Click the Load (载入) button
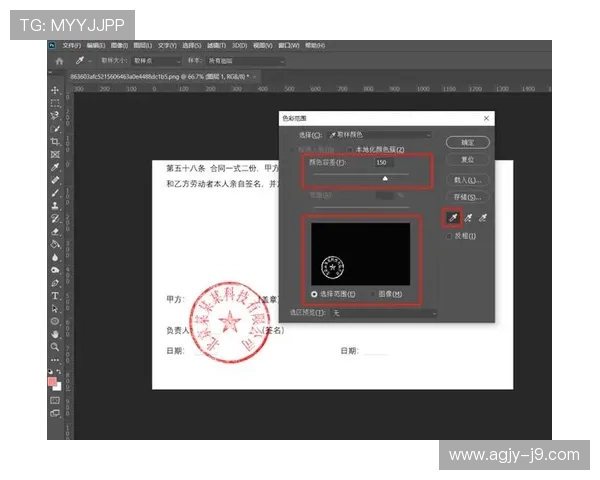 (x=468, y=180)
